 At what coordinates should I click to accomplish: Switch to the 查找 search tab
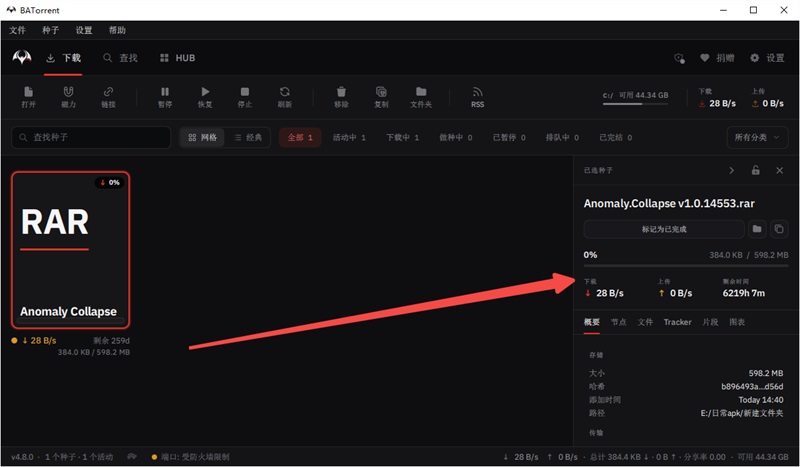tap(120, 58)
